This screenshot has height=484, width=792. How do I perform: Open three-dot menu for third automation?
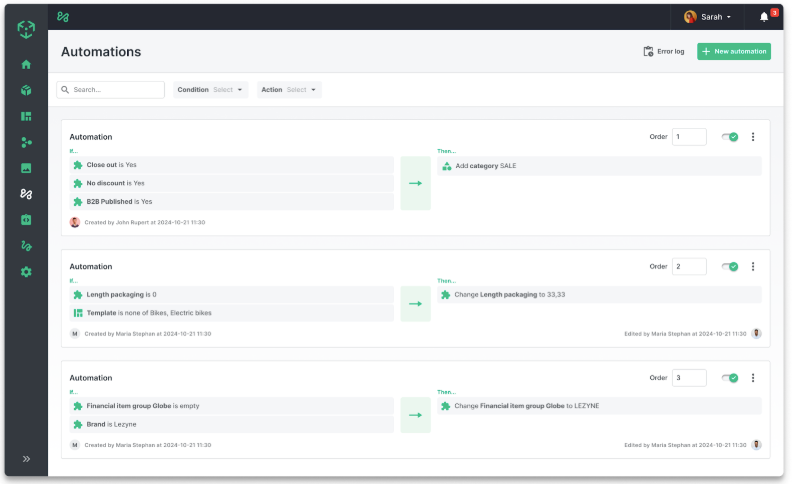(x=753, y=378)
